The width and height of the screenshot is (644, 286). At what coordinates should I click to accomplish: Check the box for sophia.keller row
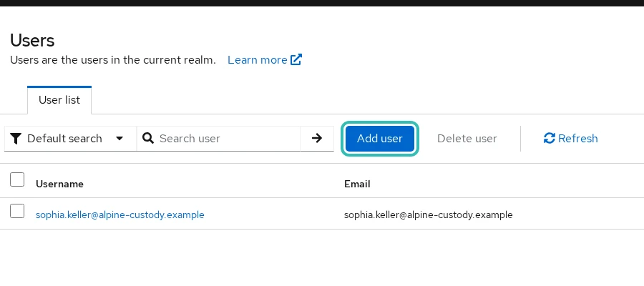(17, 211)
